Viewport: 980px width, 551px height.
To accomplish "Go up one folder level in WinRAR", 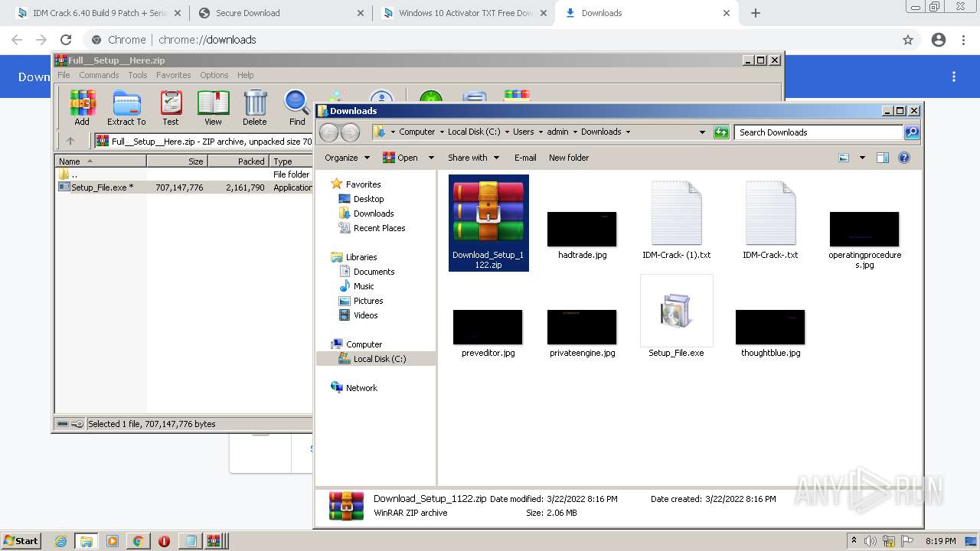I will click(70, 141).
